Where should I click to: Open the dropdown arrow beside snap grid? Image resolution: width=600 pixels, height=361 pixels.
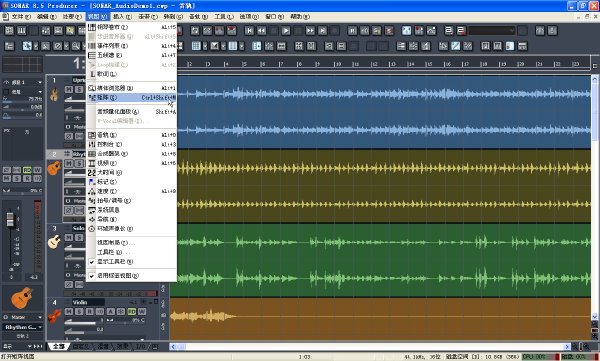click(x=205, y=46)
